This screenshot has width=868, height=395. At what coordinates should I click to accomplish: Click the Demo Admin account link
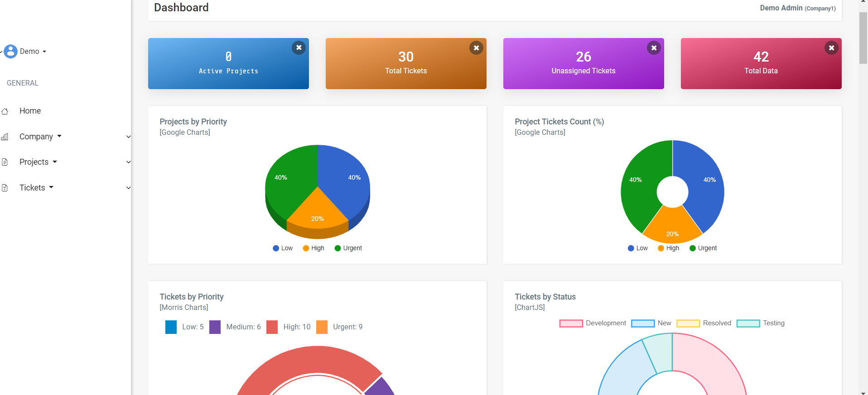(x=798, y=8)
